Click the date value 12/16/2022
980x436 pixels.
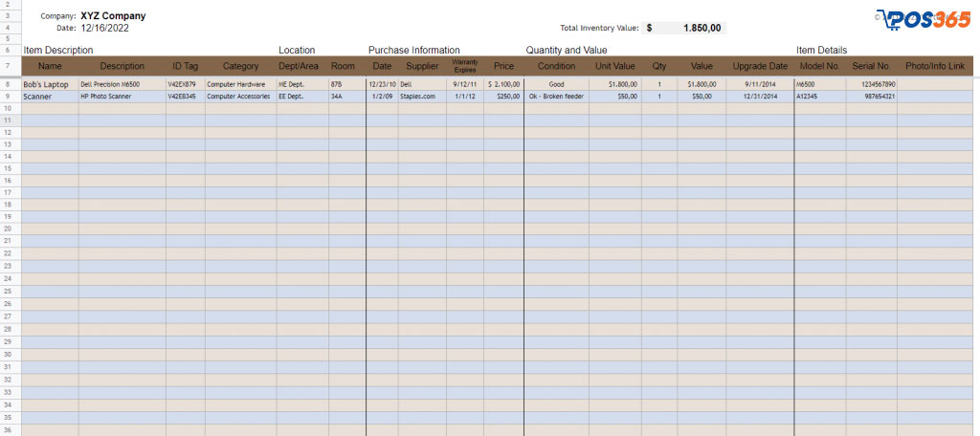pyautogui.click(x=105, y=29)
